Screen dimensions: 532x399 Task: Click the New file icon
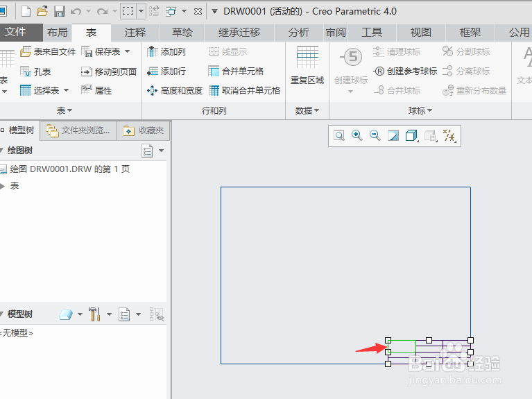[26, 12]
